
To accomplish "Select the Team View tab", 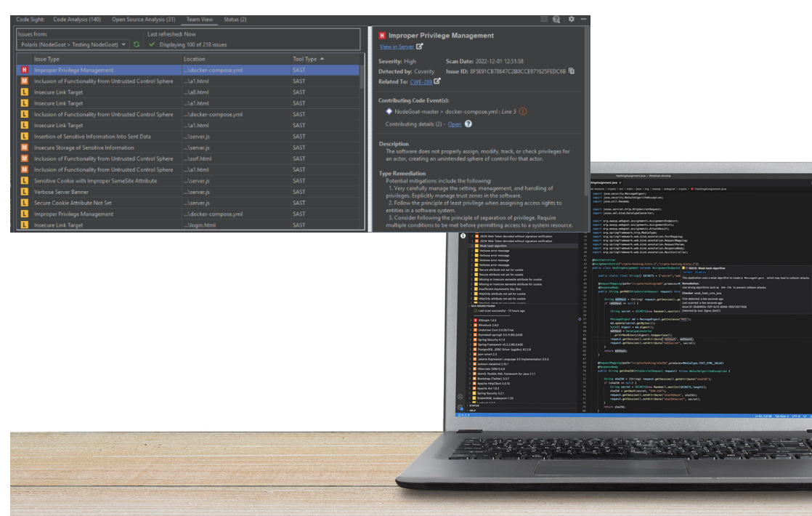I will 200,19.
